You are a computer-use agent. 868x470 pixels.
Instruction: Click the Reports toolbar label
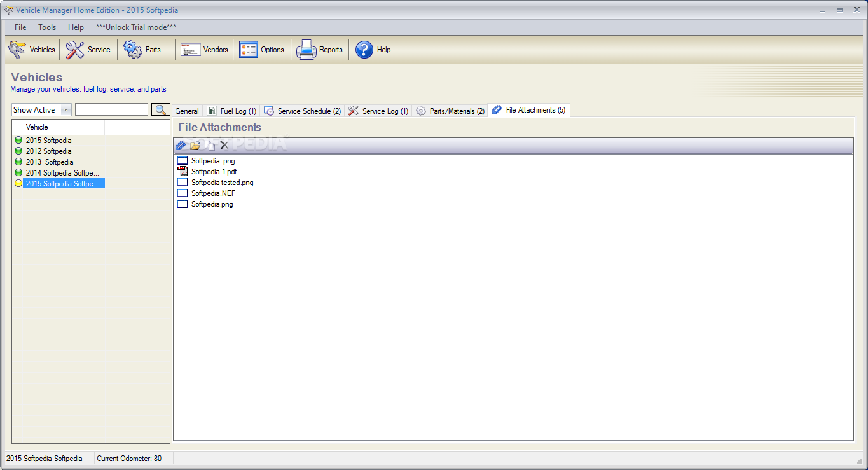tap(331, 50)
